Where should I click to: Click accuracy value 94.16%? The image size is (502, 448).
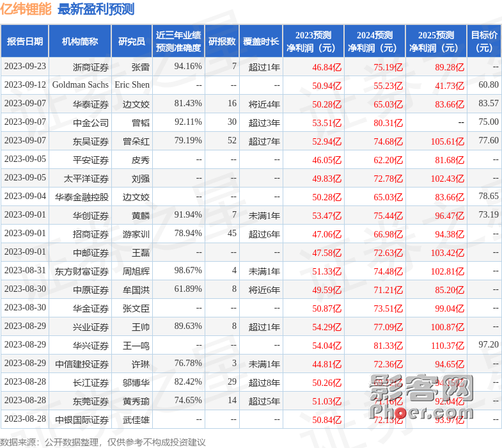(188, 67)
